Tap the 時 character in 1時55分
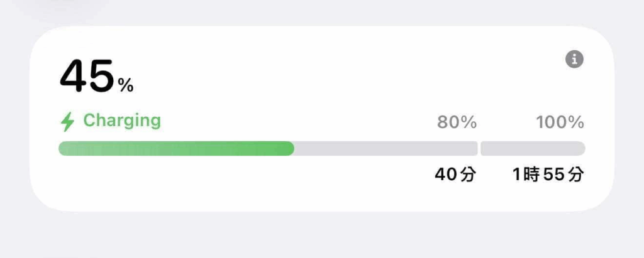 (530, 175)
